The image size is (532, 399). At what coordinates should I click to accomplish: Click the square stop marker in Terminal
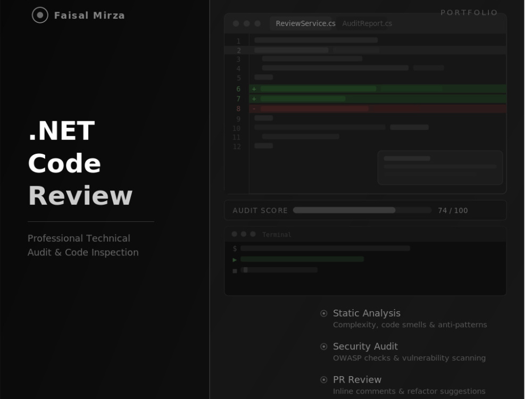[235, 271]
